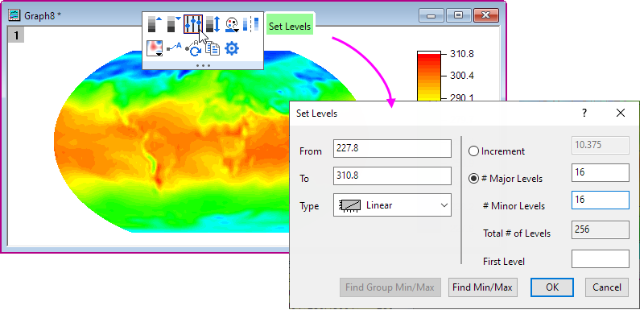Open the blue gear settings icon
Screen dimensions: 644x314
pos(232,48)
